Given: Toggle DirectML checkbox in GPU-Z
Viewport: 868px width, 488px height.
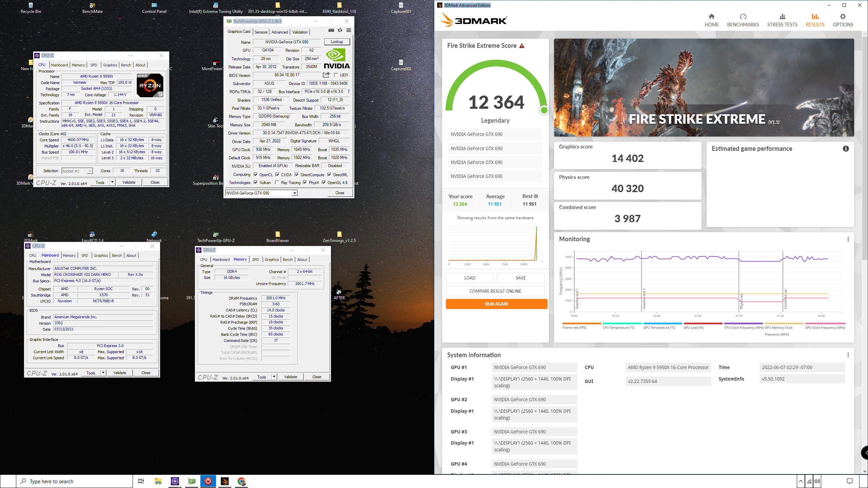Looking at the screenshot, I should click(x=329, y=175).
